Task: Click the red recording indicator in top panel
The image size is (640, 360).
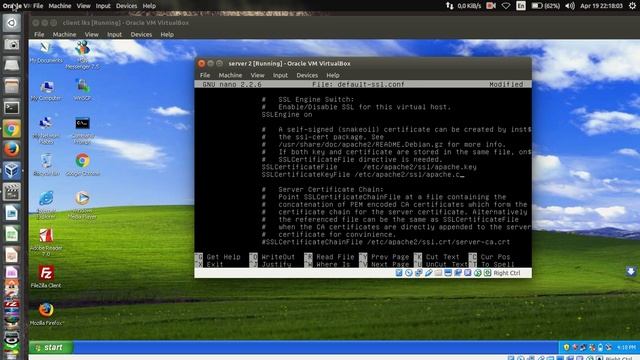Action: 491,6
